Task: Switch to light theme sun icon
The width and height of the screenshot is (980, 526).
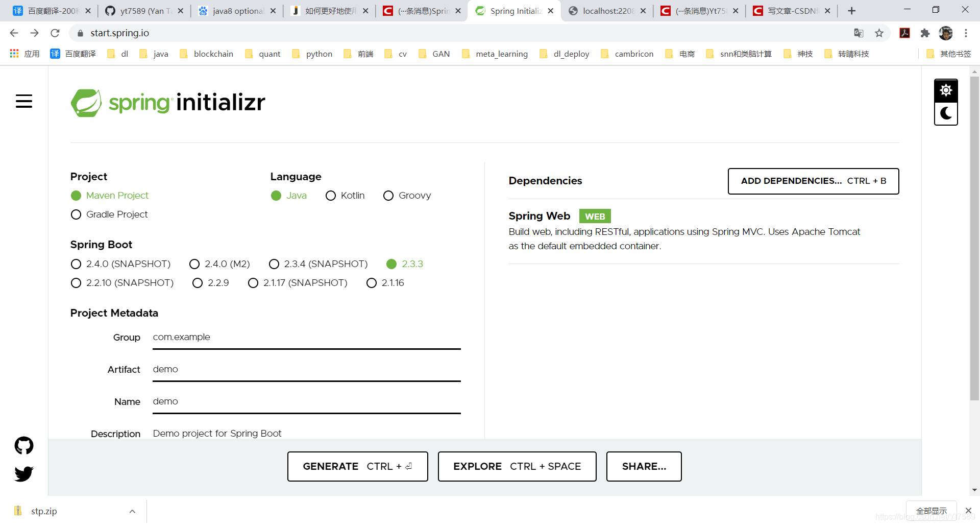Action: click(946, 90)
